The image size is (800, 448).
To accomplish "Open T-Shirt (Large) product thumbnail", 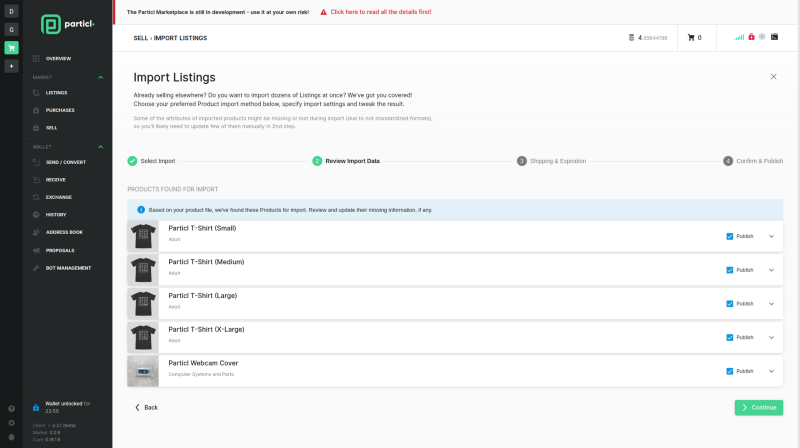I will tap(143, 304).
